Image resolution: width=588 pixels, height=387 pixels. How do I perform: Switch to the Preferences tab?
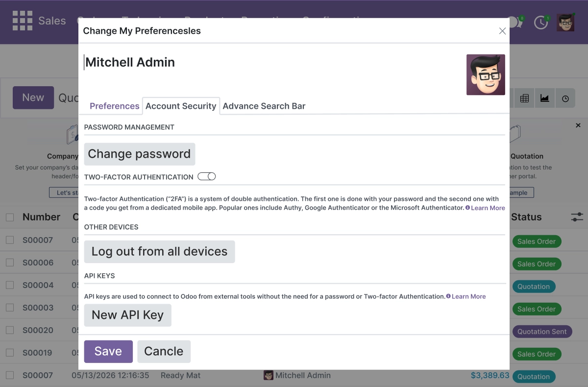(115, 106)
